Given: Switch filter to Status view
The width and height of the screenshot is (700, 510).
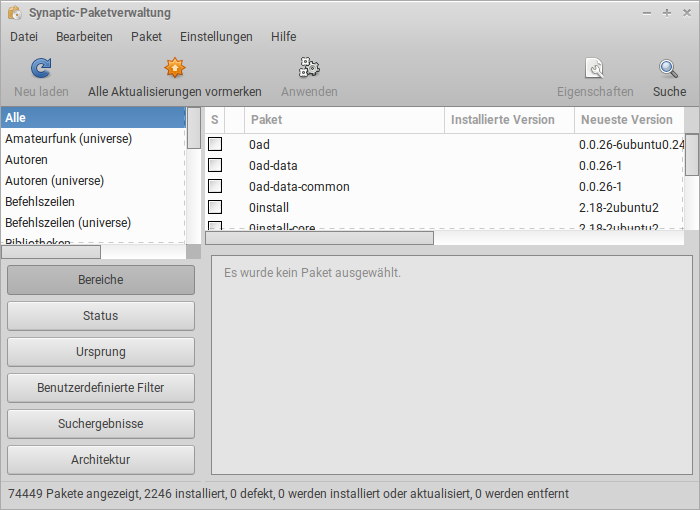Looking at the screenshot, I should point(101,316).
